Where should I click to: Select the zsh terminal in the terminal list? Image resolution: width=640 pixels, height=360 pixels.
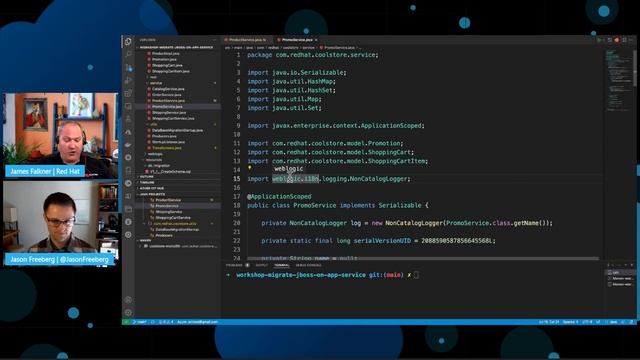tap(619, 272)
